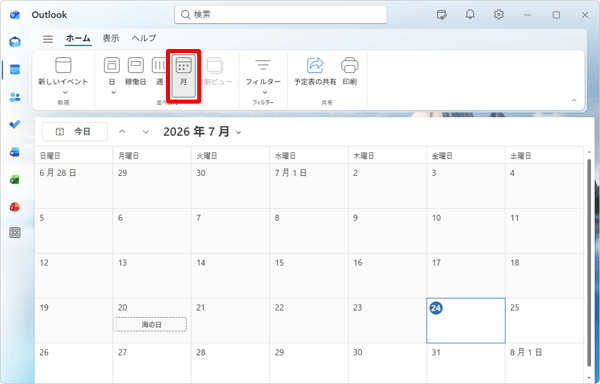This screenshot has height=384, width=600.
Task: Open the Excel app icon in sidebar
Action: click(x=15, y=179)
